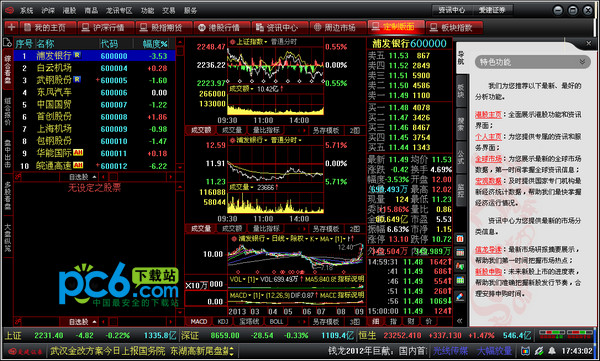The image size is (600, 361).
Task: Click 另存模板 under the index chart
Action: (326, 130)
